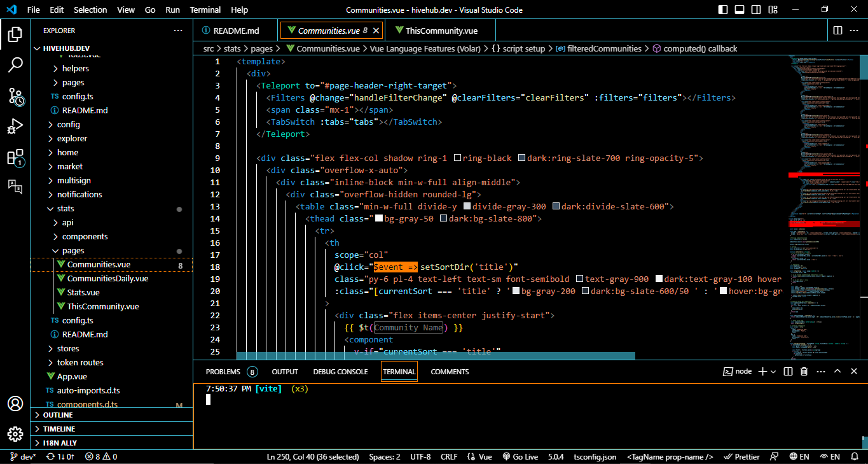The height and width of the screenshot is (464, 868).
Task: Open the Run and Debug view
Action: [x=15, y=127]
